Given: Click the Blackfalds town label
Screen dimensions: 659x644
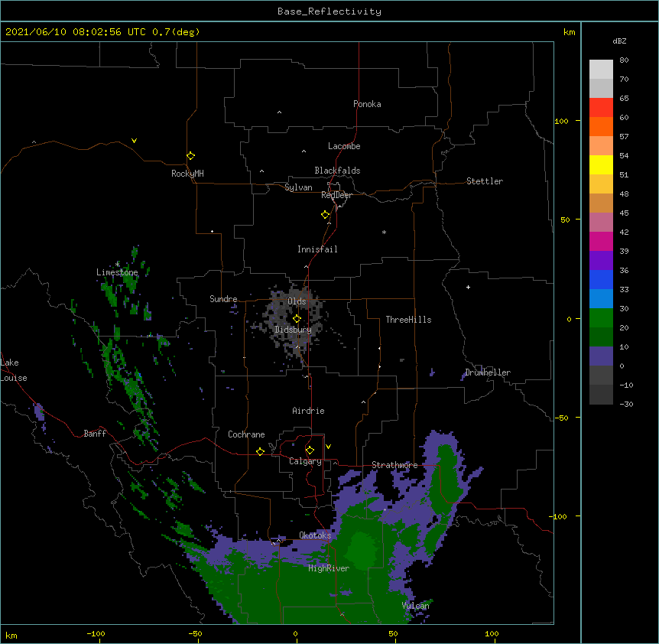Looking at the screenshot, I should 337,171.
